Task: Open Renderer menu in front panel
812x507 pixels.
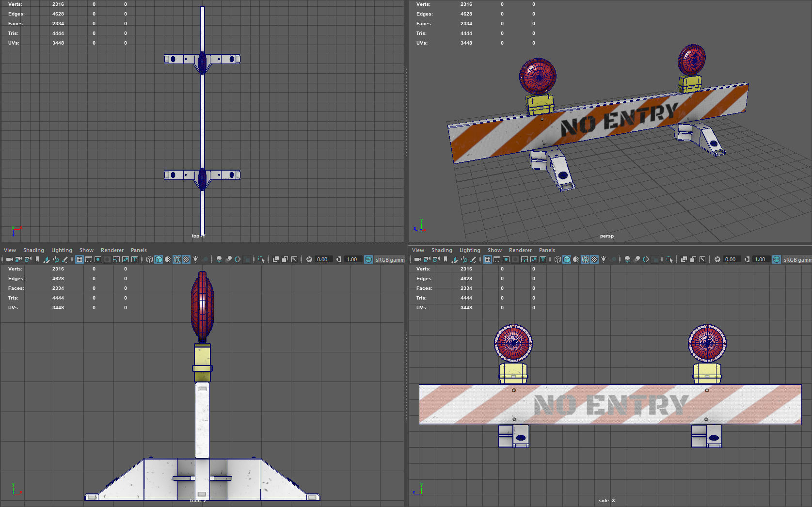Action: pos(112,250)
